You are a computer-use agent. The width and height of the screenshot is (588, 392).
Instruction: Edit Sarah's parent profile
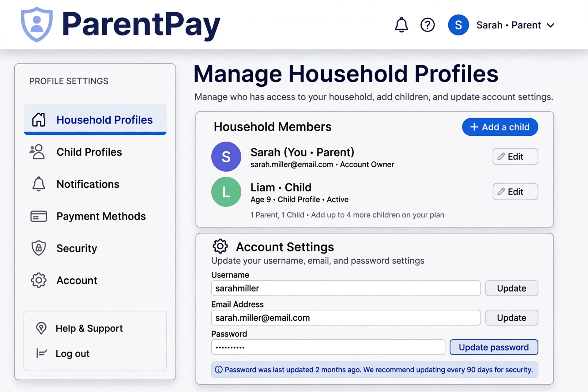pyautogui.click(x=515, y=156)
